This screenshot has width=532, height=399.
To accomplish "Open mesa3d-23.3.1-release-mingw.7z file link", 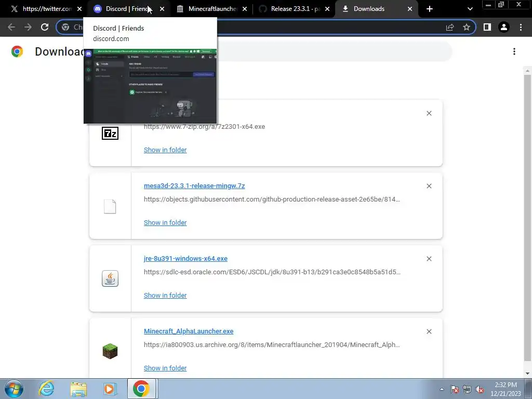I will pyautogui.click(x=194, y=185).
